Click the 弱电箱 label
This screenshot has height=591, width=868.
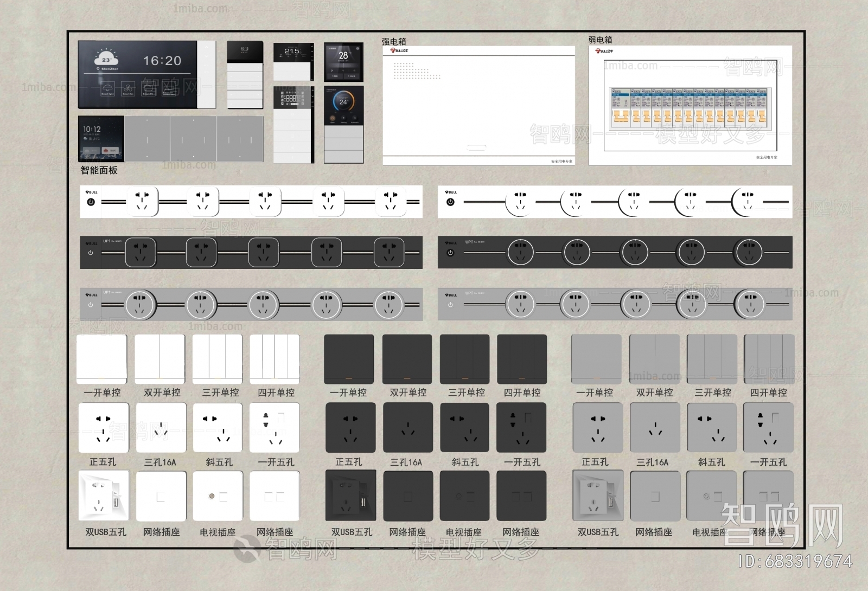[601, 40]
